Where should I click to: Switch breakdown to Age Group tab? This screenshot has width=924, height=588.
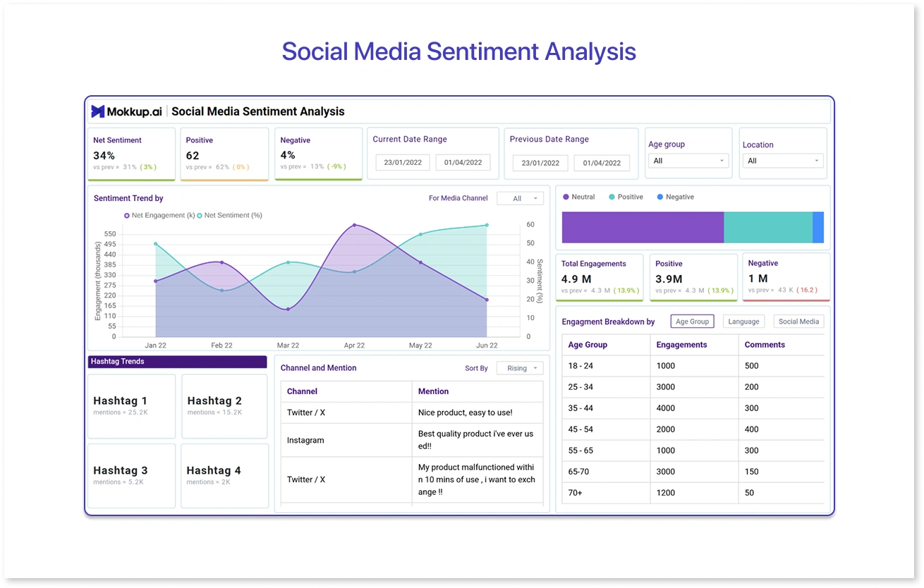point(692,321)
